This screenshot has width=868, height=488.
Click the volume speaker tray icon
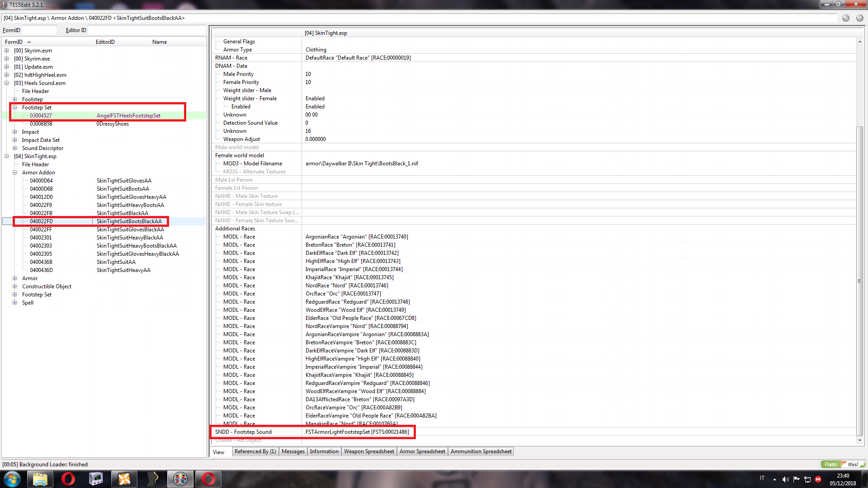(785, 479)
